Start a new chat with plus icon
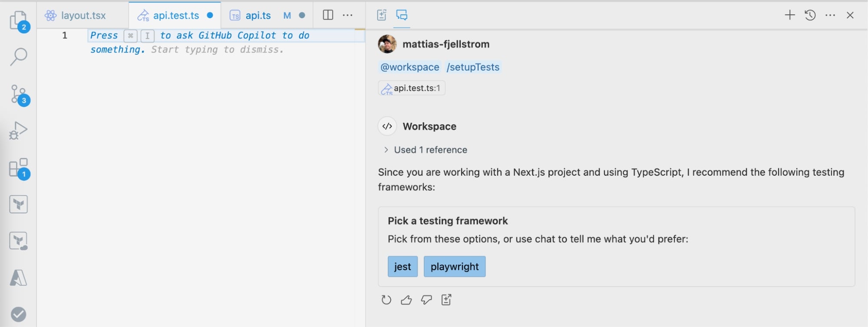Viewport: 868px width, 327px height. point(789,16)
